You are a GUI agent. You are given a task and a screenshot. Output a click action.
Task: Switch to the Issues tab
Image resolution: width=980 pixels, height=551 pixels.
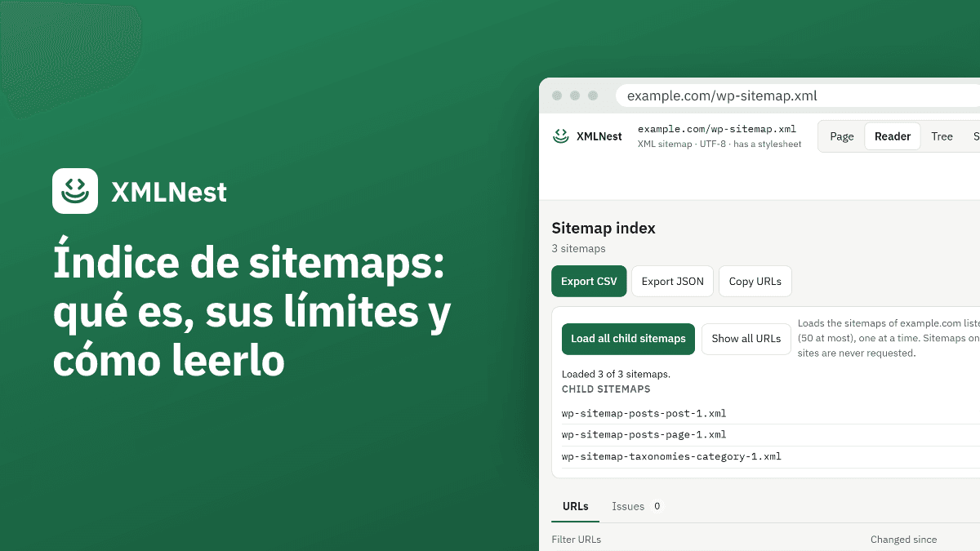click(637, 506)
